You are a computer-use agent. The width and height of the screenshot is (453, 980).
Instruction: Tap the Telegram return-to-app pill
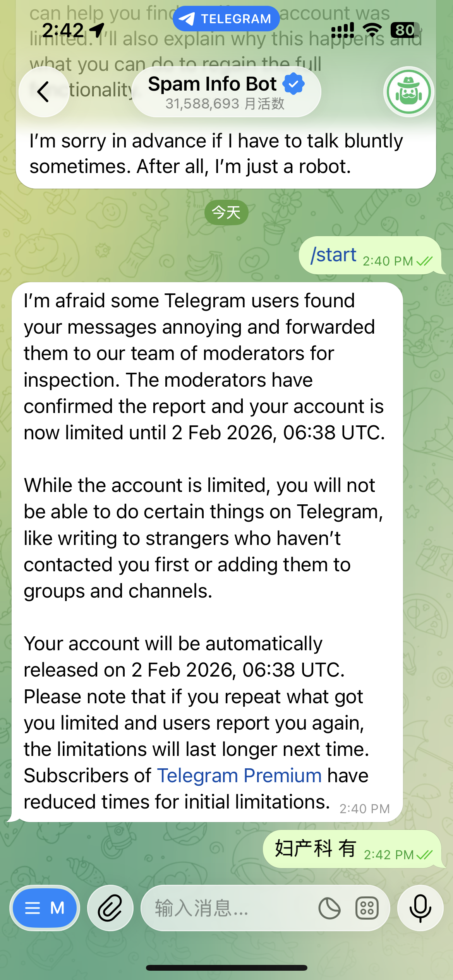click(x=226, y=19)
